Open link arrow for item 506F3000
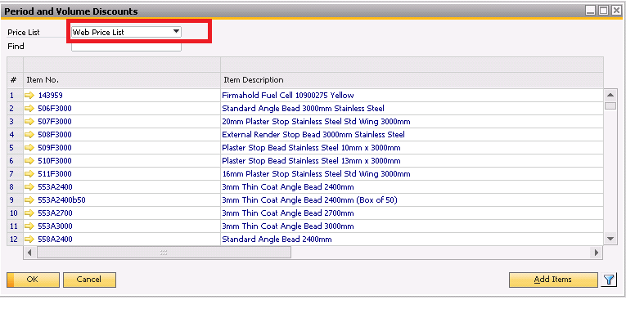 (x=29, y=109)
